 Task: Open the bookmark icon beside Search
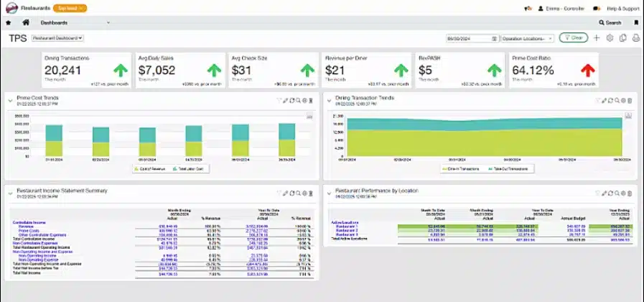click(635, 22)
